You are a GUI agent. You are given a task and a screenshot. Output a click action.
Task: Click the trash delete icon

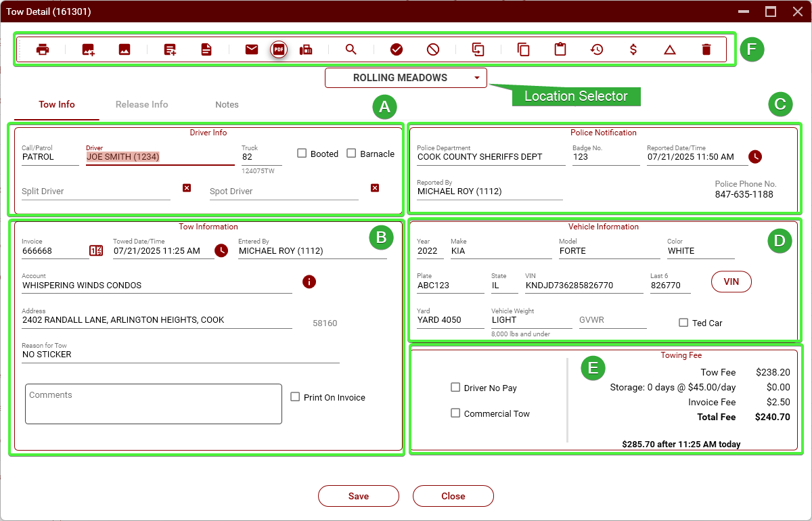706,49
